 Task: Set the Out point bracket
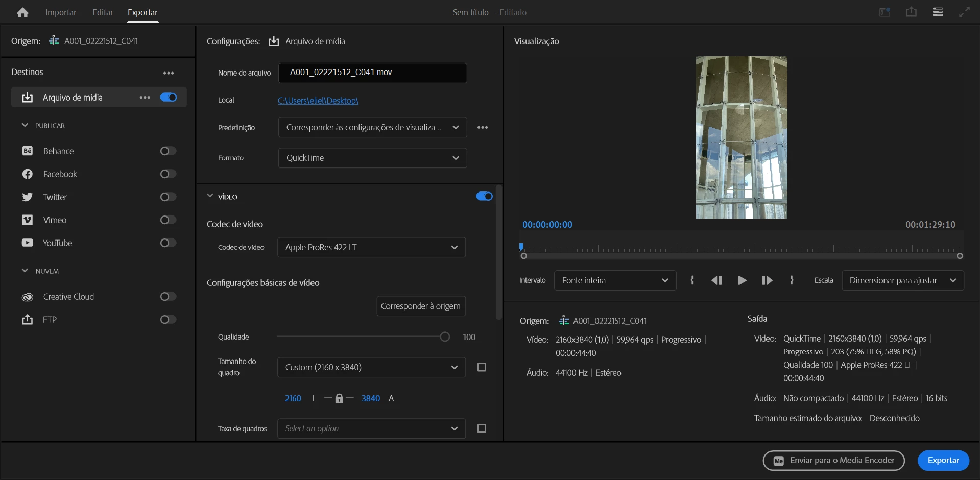coord(792,280)
